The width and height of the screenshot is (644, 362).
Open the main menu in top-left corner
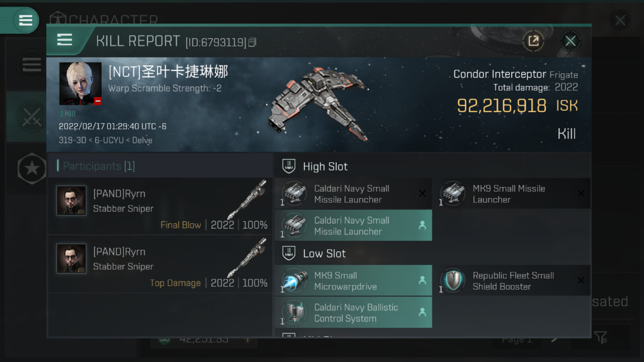[25, 20]
